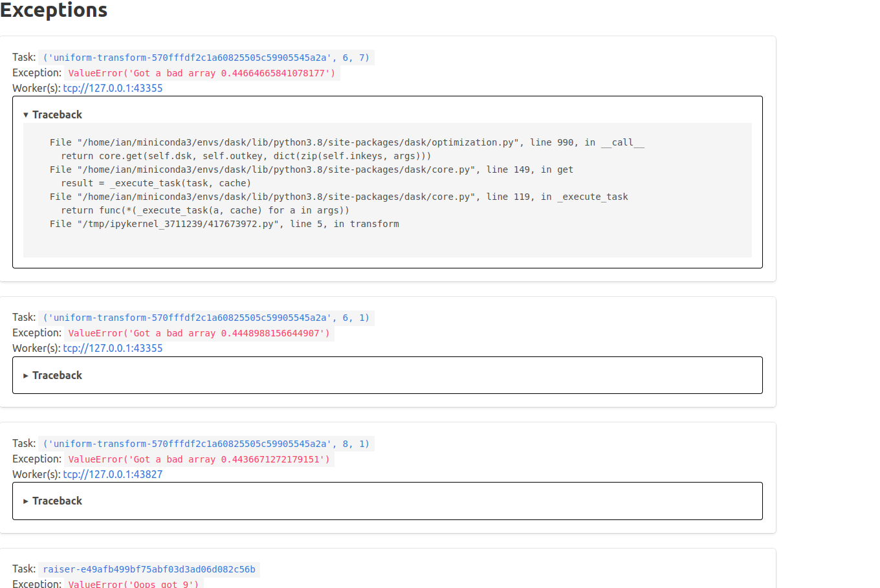Click traceback line 'return func(*(_execute_task(a, cache)...'
880x588 pixels.
coord(205,210)
